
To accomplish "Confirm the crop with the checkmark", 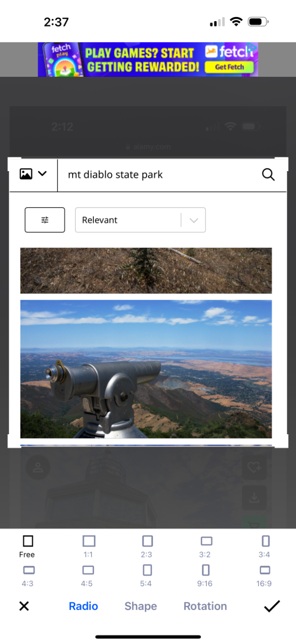I will click(x=272, y=606).
